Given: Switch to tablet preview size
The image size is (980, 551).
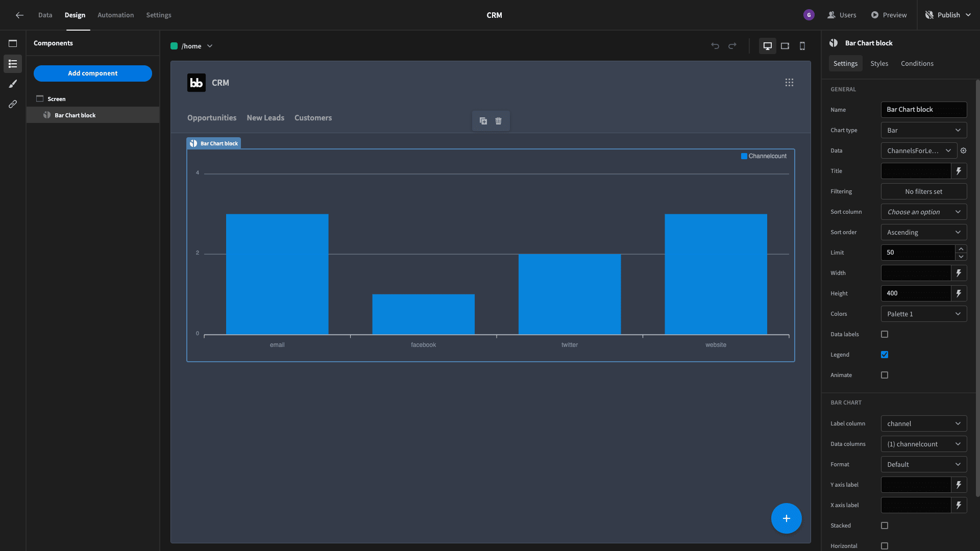Looking at the screenshot, I should pyautogui.click(x=785, y=46).
